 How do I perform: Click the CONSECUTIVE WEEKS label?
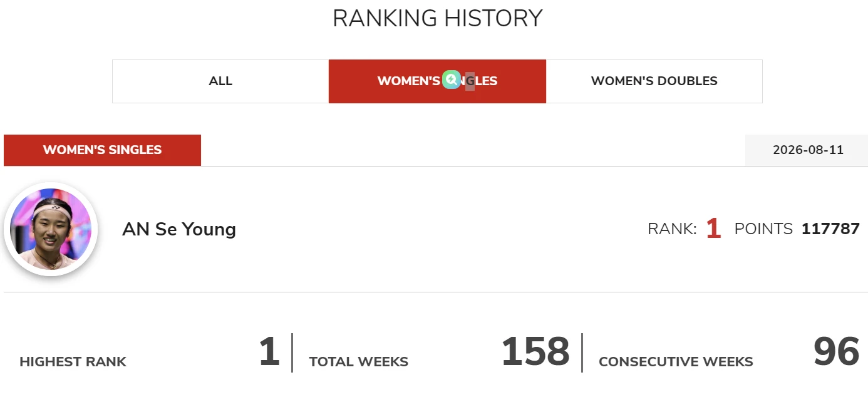(676, 362)
